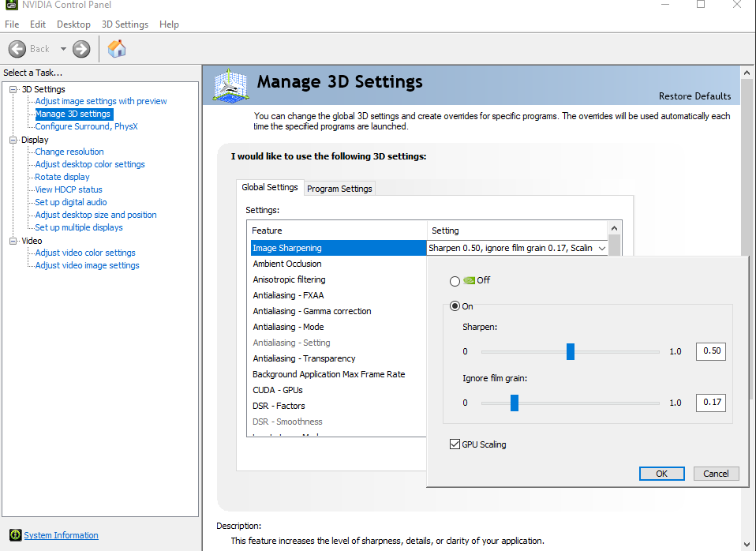Open the Back history dropdown arrow
The width and height of the screenshot is (756, 551).
pyautogui.click(x=63, y=49)
